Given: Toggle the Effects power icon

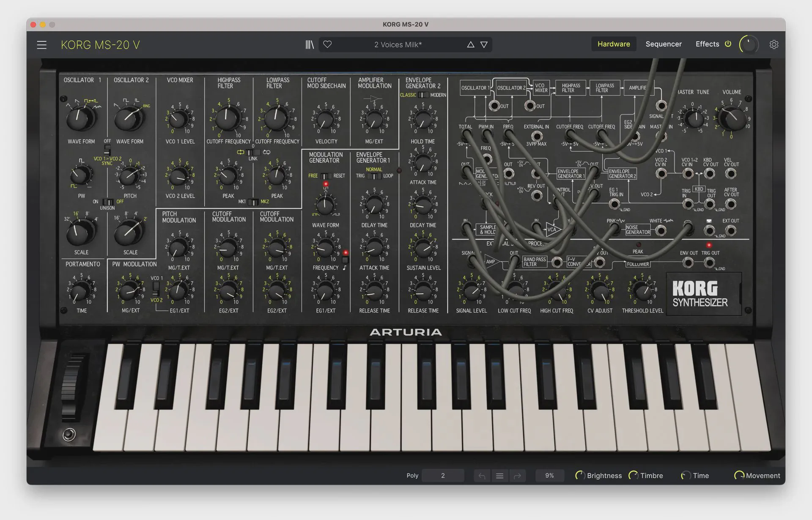Looking at the screenshot, I should click(x=728, y=44).
